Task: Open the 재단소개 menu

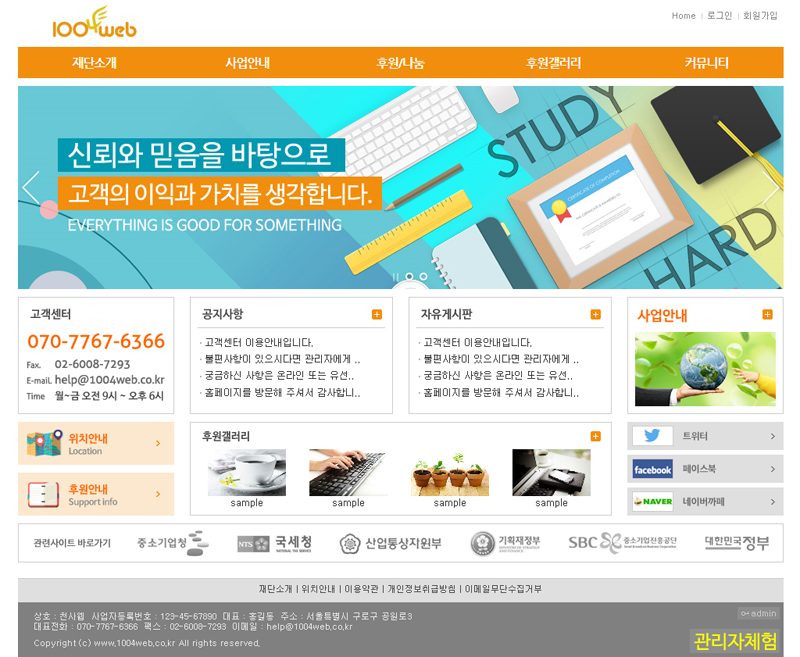Action: (x=94, y=62)
